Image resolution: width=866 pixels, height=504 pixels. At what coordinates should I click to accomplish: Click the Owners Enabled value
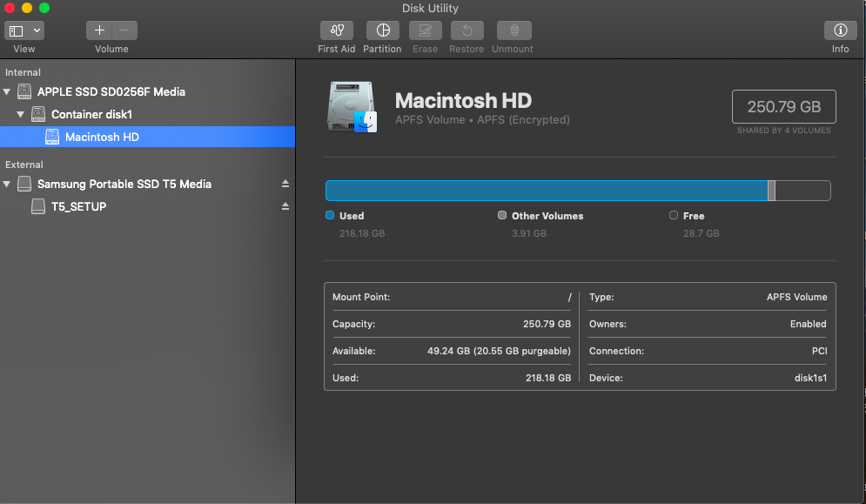(x=808, y=324)
